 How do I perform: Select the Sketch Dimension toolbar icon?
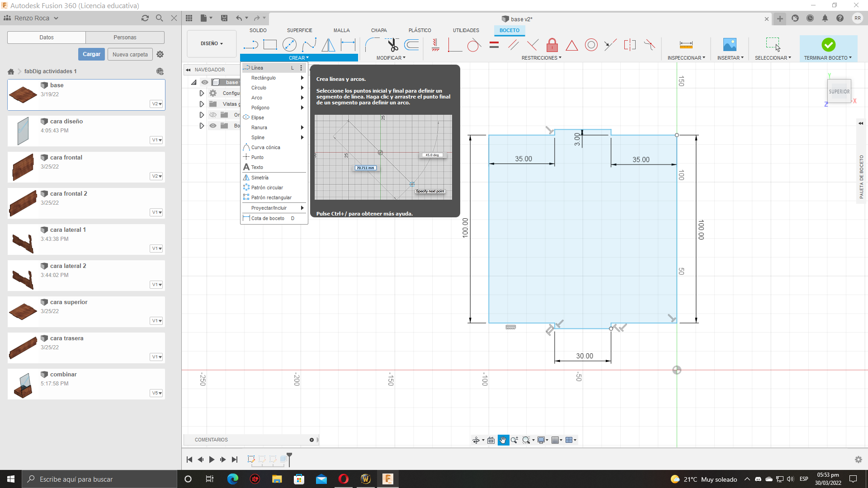pyautogui.click(x=348, y=45)
